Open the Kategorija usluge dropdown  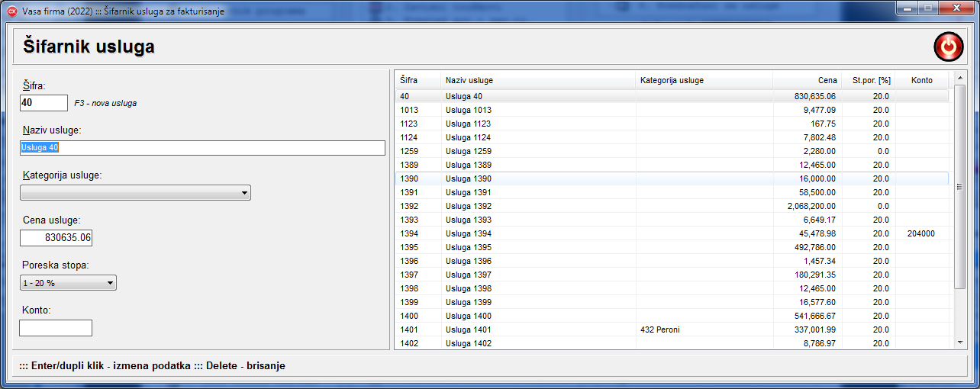click(135, 193)
